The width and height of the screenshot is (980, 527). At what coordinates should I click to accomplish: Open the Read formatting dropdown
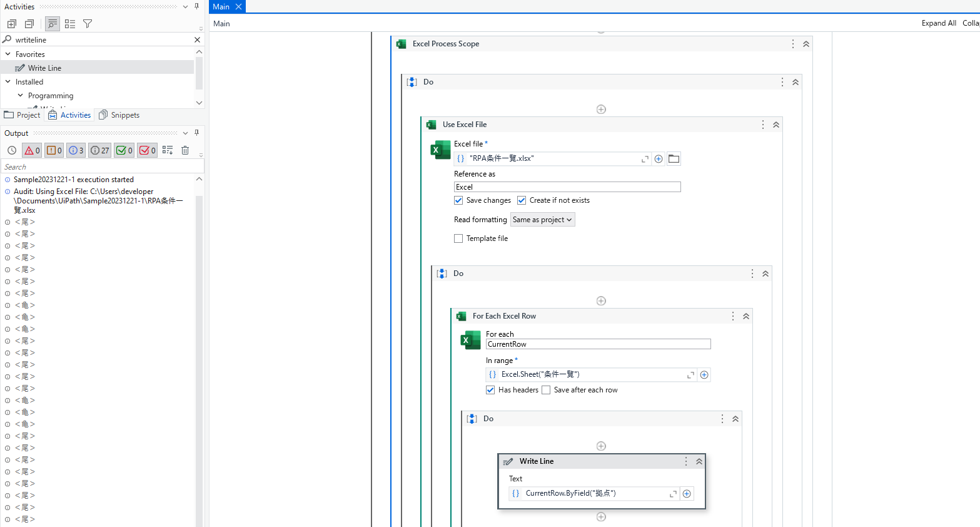coord(542,219)
